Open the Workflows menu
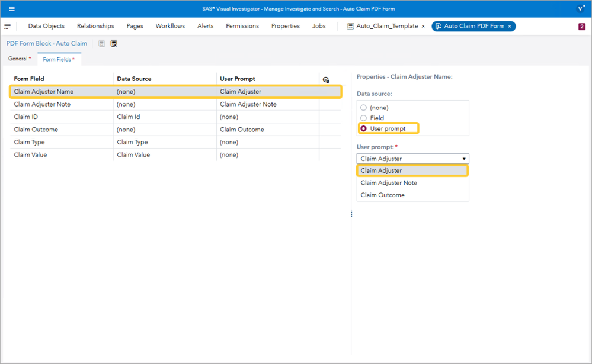Image resolution: width=592 pixels, height=364 pixels. click(x=170, y=26)
